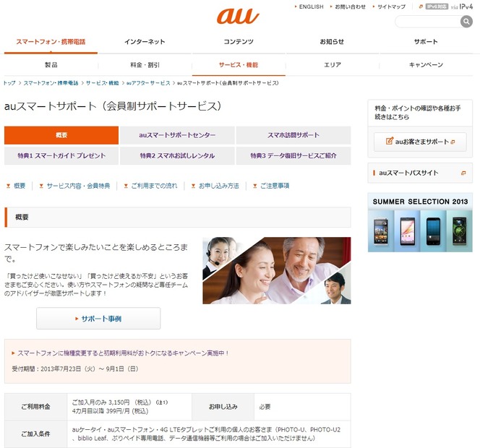The image size is (480, 448).
Task: Switch to スマホ訪問サポート tab
Action: (x=293, y=135)
